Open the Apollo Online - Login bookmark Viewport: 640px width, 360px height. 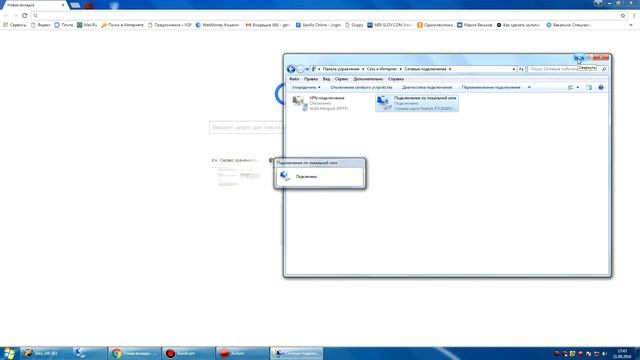[318, 25]
